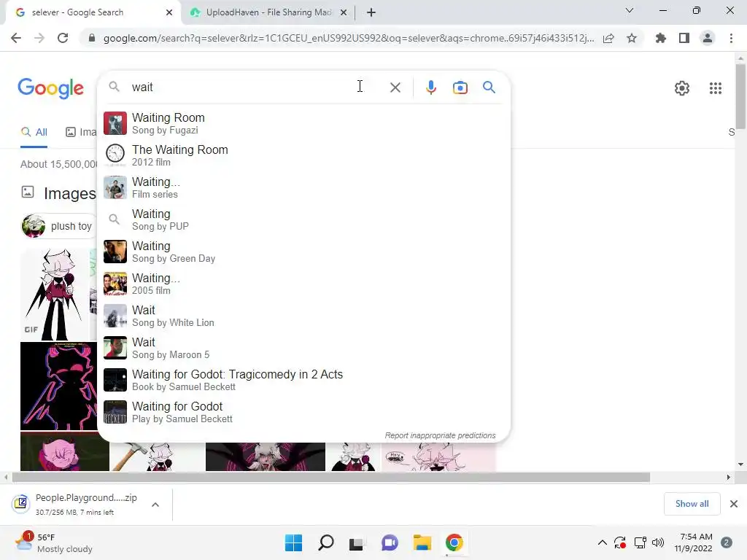Image resolution: width=747 pixels, height=560 pixels.
Task: Open the Windows Start menu
Action: click(293, 542)
